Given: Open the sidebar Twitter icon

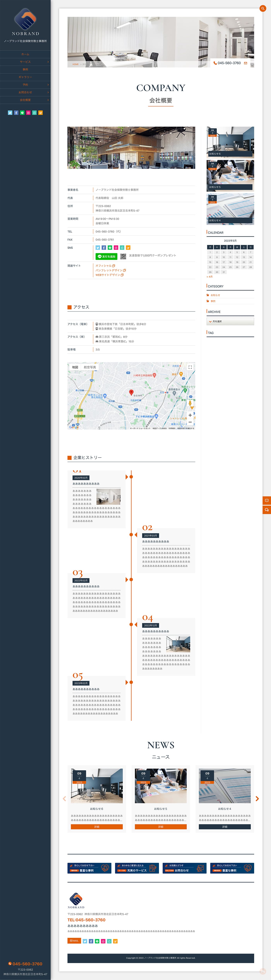Looking at the screenshot, I should pyautogui.click(x=10, y=113).
